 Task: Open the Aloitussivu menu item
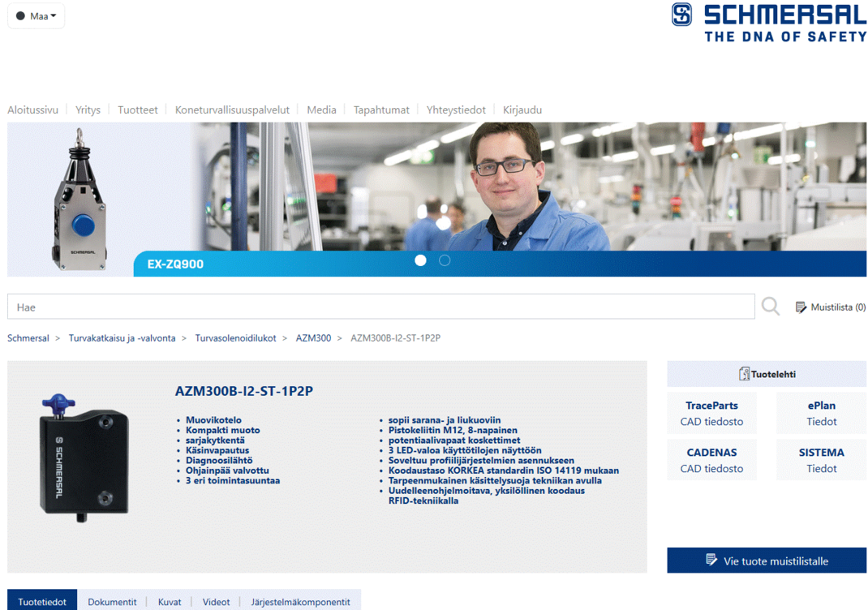pyautogui.click(x=32, y=110)
